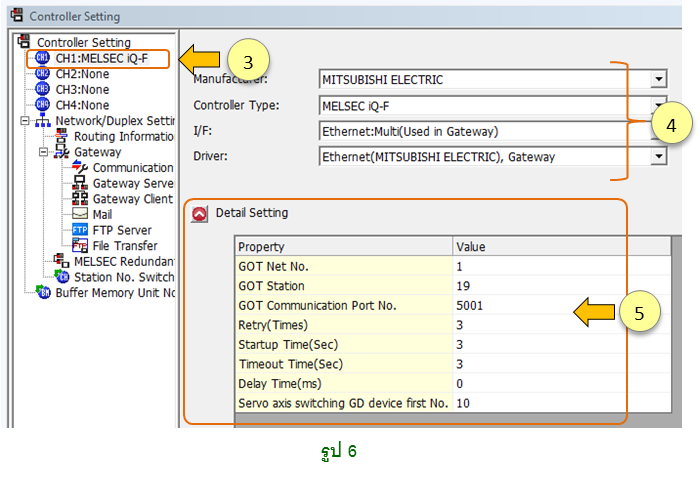Click the Property column header

(x=344, y=246)
